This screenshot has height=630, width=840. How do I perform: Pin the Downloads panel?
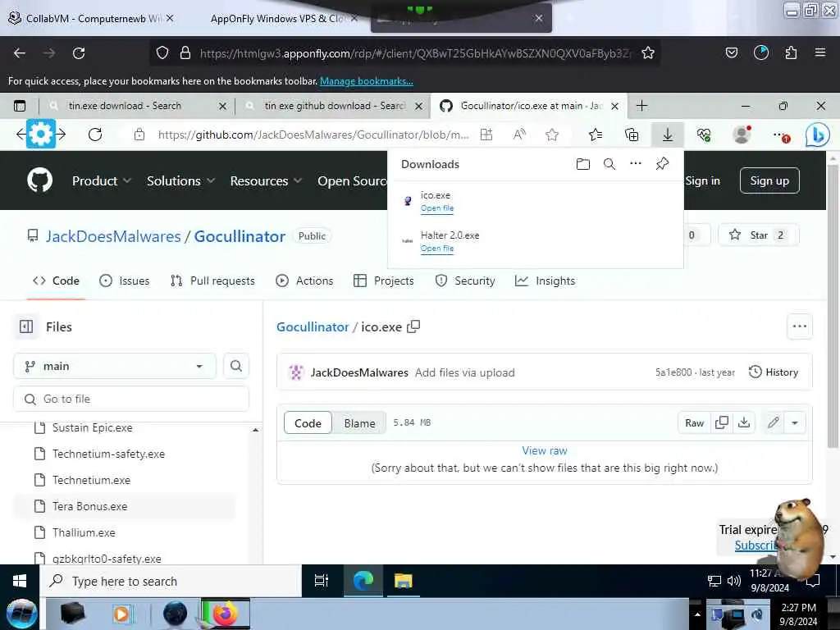[x=662, y=163]
